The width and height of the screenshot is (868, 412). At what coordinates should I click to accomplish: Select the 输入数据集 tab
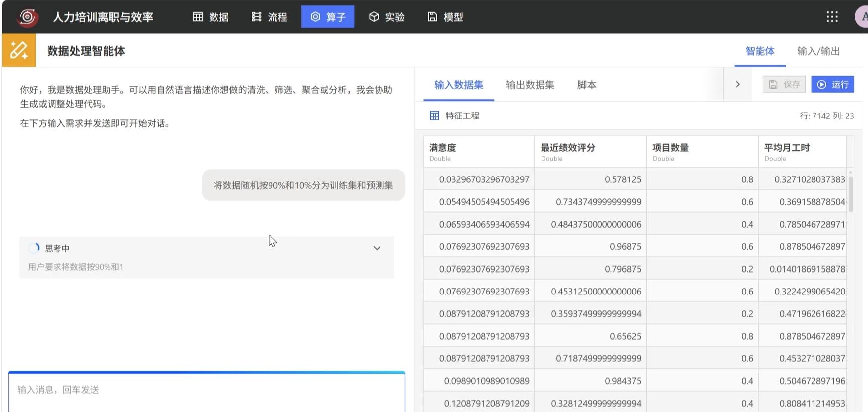point(459,85)
